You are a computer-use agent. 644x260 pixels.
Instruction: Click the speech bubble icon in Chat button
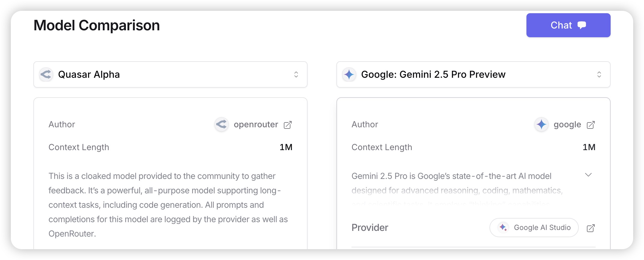[582, 25]
